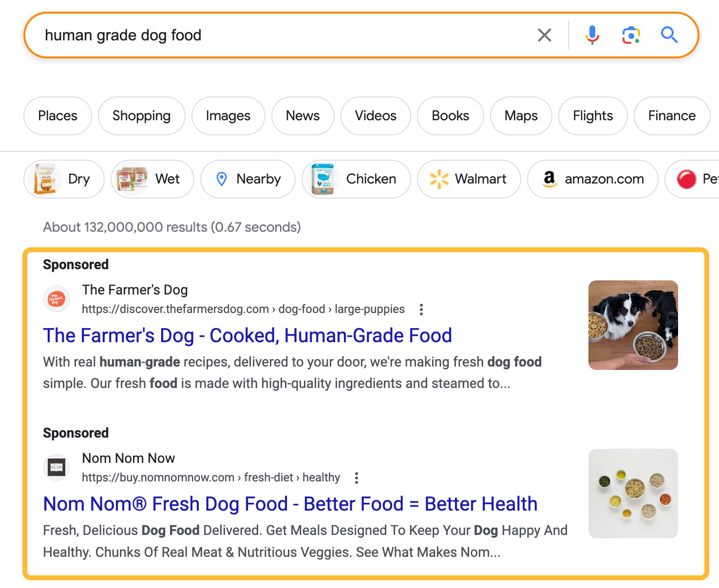
Task: Clear the search query with the X icon
Action: 544,35
